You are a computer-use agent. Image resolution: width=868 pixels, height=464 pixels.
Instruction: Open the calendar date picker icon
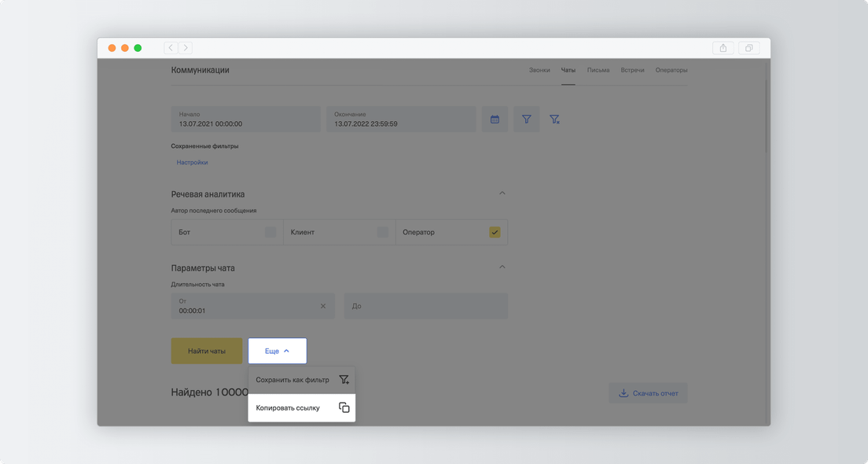[x=495, y=119]
